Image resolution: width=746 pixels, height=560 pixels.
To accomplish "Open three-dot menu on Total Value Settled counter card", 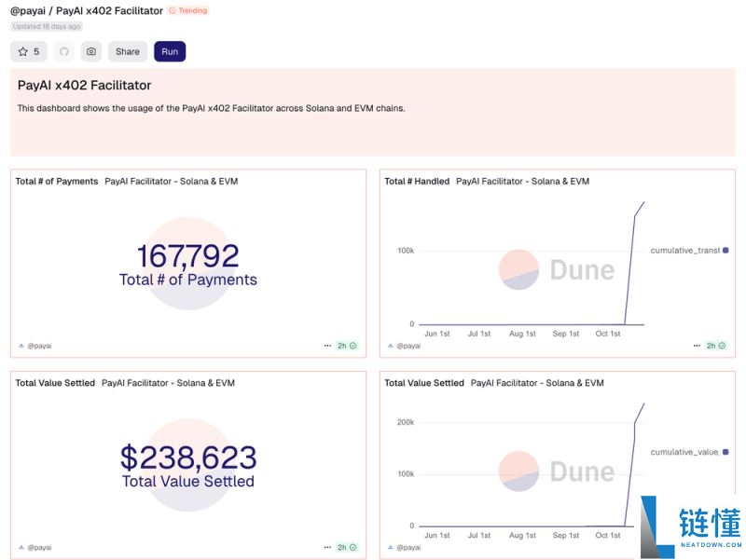I will (327, 547).
